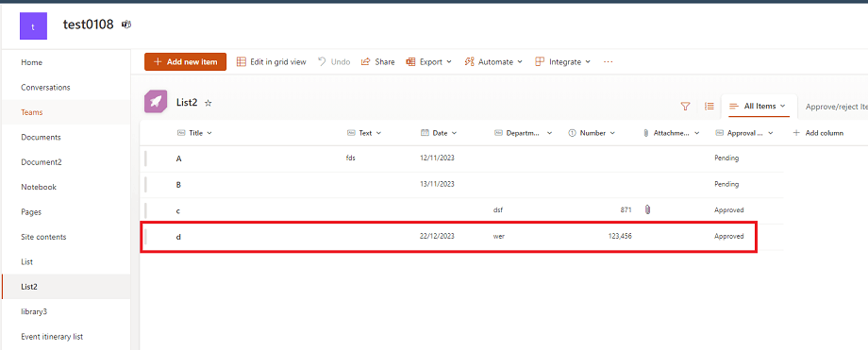Screen dimensions: 868x350
Task: Open the All Items view dropdown
Action: tap(759, 106)
